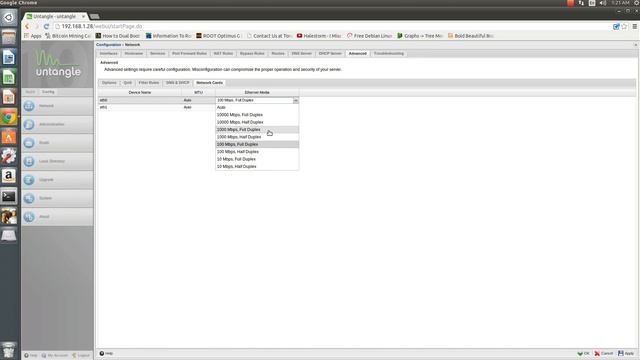Choose 100 Mbps, Full Duplex option
Screen dimensions: 640x360
click(257, 144)
